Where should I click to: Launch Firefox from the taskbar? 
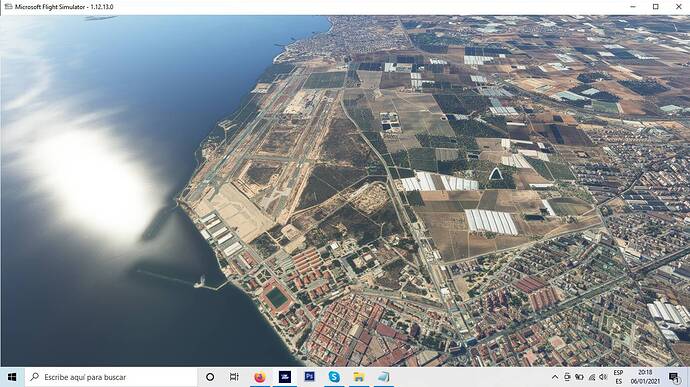[x=260, y=377]
